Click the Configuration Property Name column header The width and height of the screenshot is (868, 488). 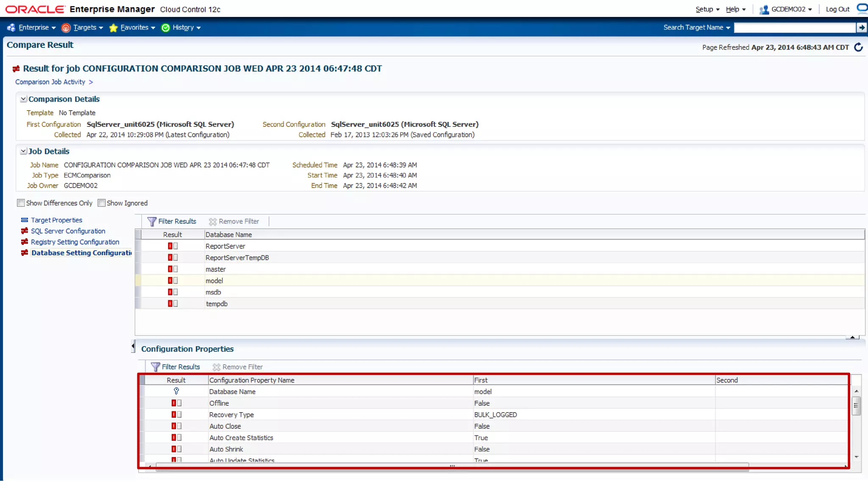340,380
